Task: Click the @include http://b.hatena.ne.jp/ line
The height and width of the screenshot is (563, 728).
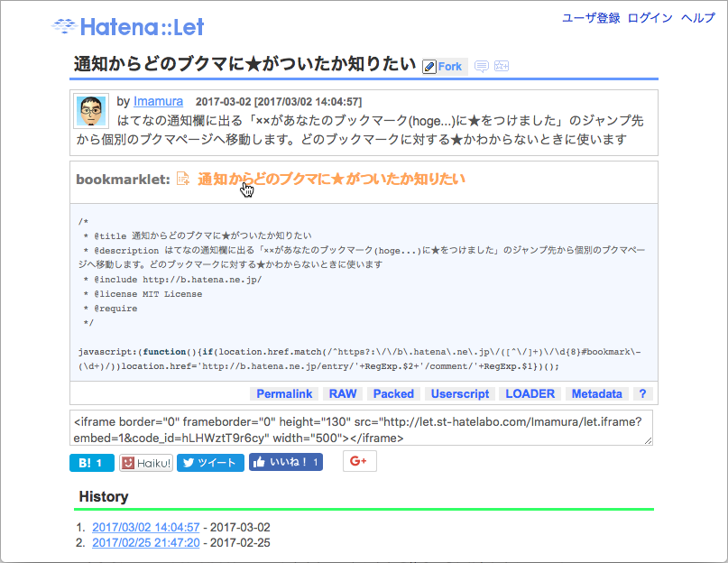Action: click(172, 280)
